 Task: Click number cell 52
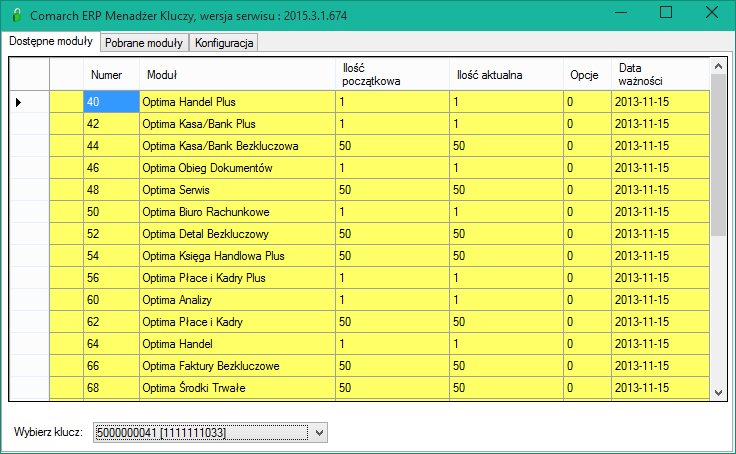(112, 234)
